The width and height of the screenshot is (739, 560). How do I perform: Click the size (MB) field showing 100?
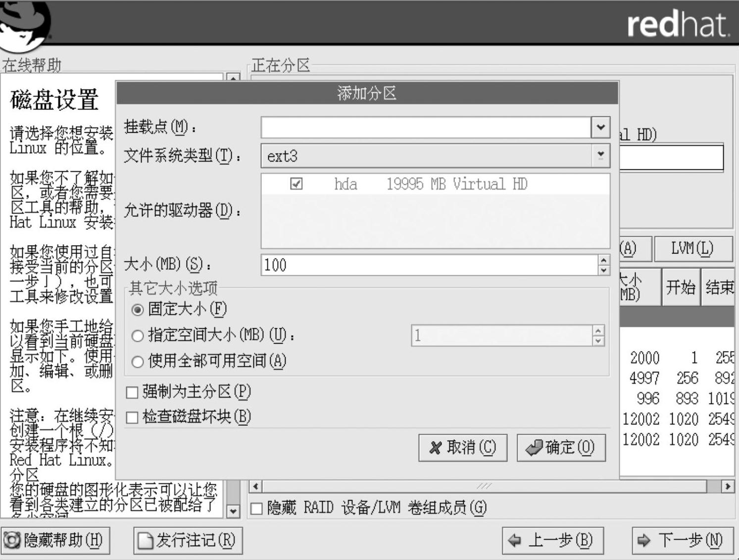click(x=430, y=265)
